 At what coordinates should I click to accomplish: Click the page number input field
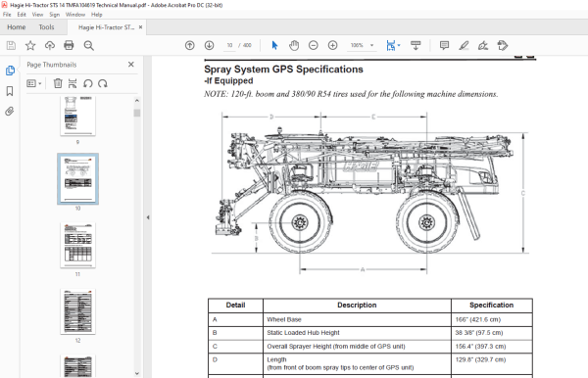[229, 45]
